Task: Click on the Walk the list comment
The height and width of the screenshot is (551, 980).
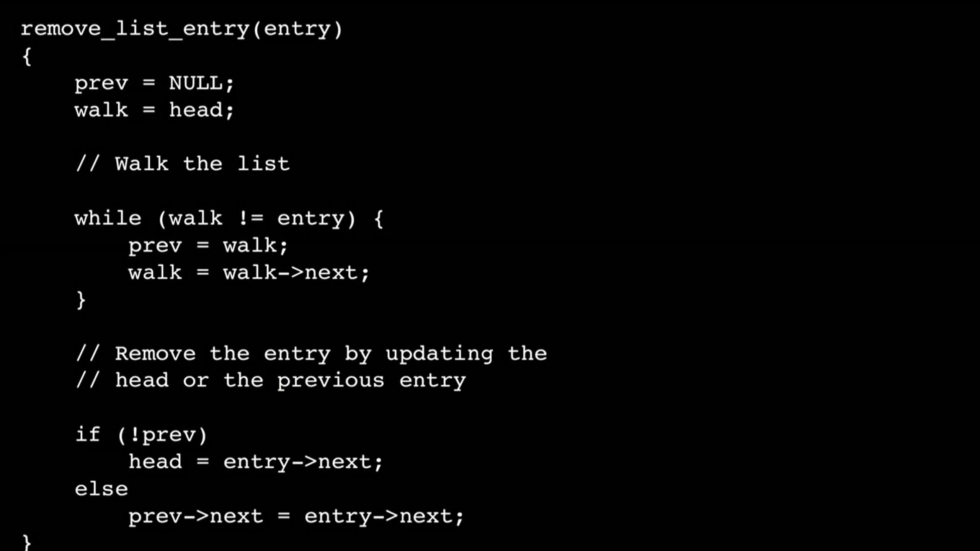Action: (x=181, y=164)
